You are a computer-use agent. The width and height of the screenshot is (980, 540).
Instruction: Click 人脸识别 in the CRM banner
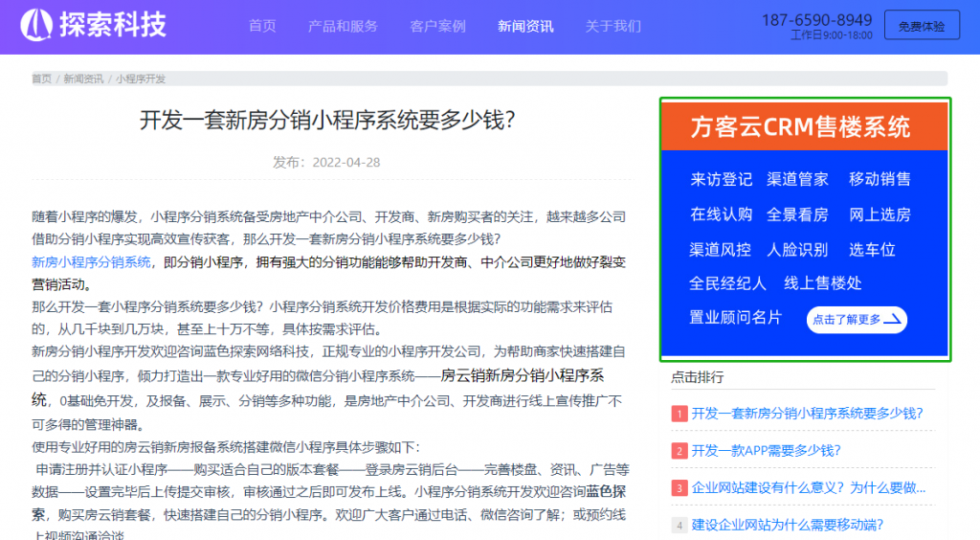797,250
